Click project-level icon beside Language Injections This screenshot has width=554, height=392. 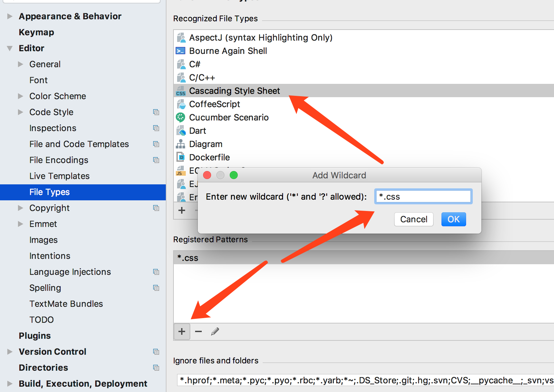pos(156,272)
